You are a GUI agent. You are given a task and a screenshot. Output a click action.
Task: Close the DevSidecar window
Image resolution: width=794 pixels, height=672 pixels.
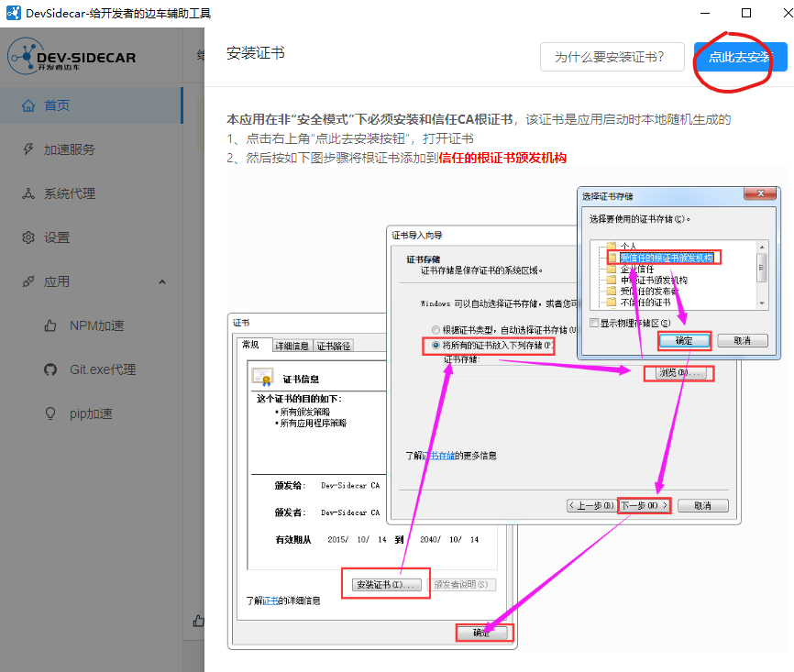(x=787, y=13)
